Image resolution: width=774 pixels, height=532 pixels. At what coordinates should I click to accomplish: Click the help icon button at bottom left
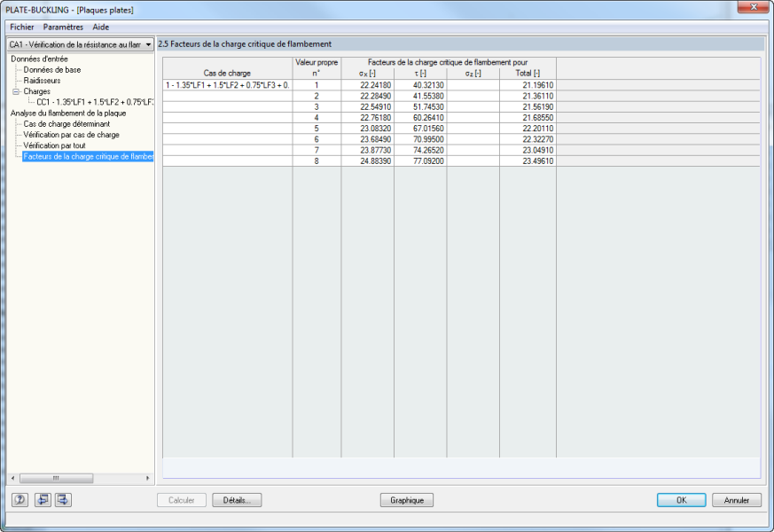[x=20, y=500]
